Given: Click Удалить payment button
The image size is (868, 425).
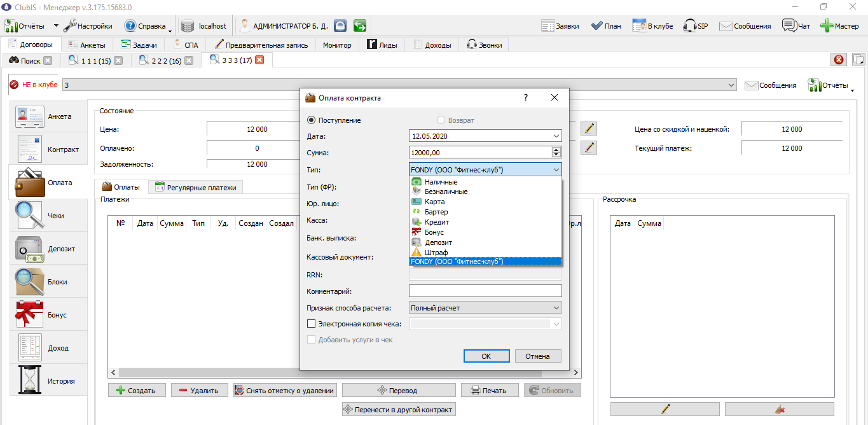Looking at the screenshot, I should [x=199, y=391].
